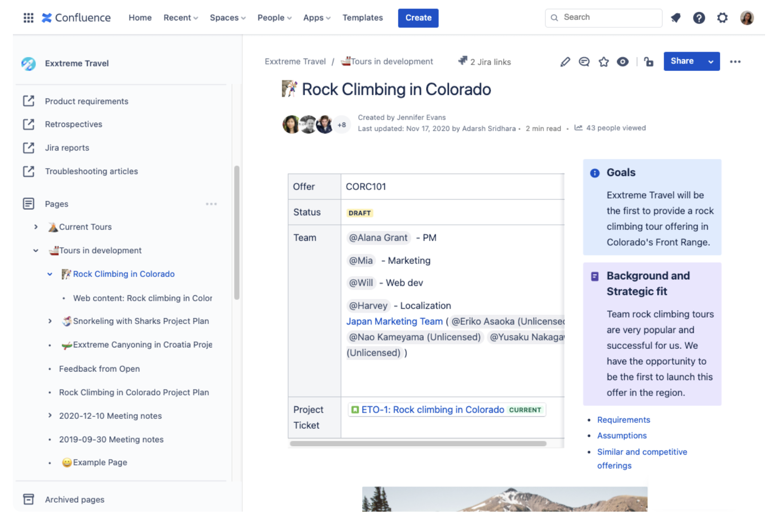This screenshot has width=777, height=532.
Task: Click into the Search field
Action: pos(603,18)
